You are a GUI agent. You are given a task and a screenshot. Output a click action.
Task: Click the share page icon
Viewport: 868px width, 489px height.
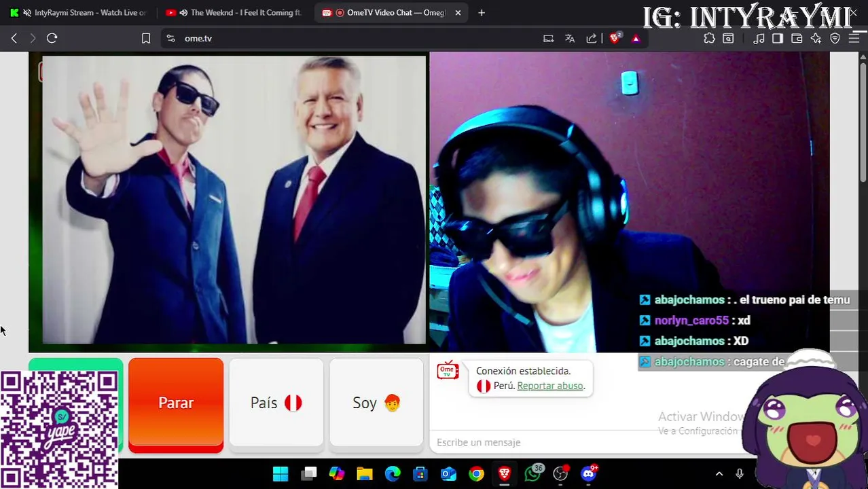pyautogui.click(x=592, y=39)
